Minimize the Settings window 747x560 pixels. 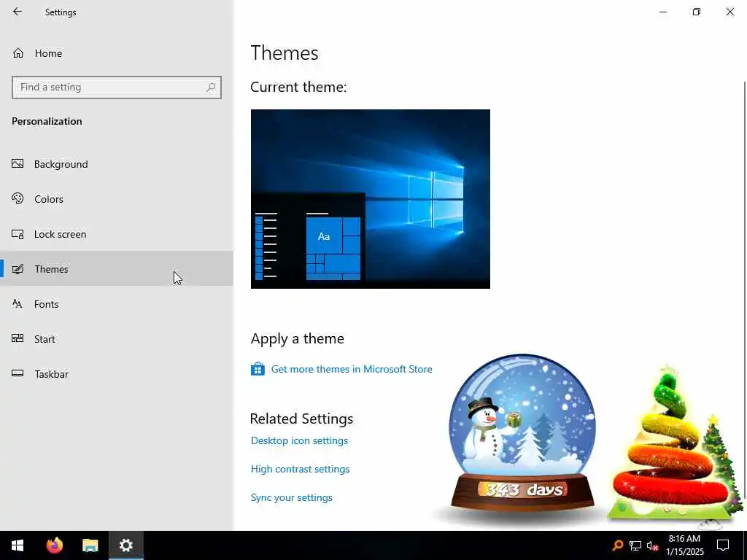(662, 12)
